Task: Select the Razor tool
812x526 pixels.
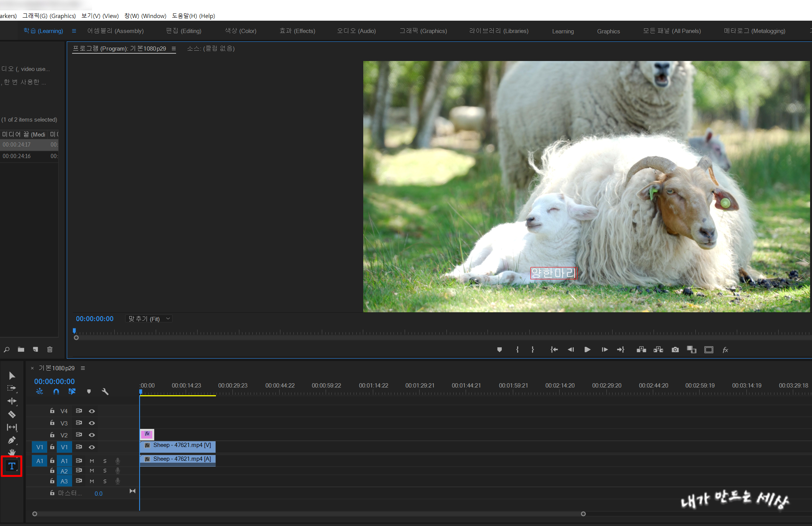Action: coord(12,414)
